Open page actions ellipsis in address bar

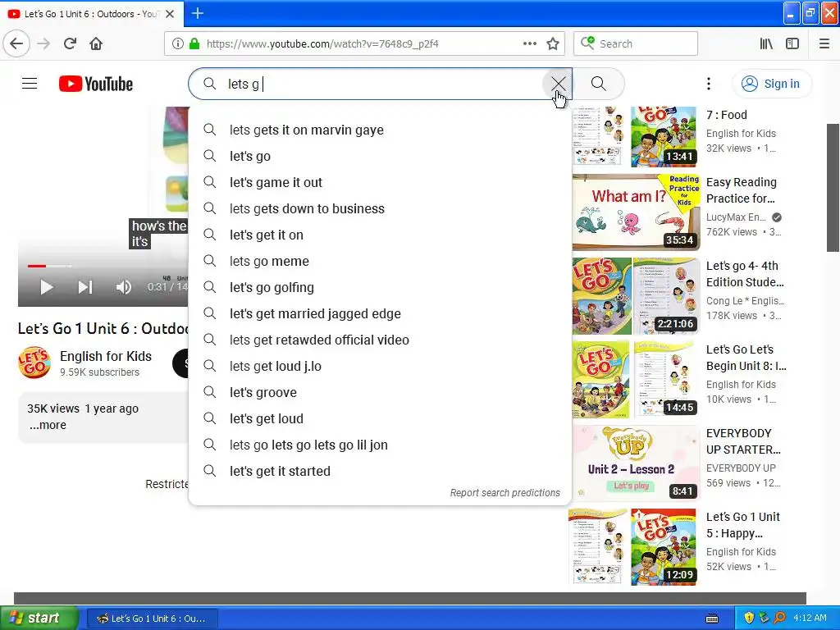(x=530, y=44)
